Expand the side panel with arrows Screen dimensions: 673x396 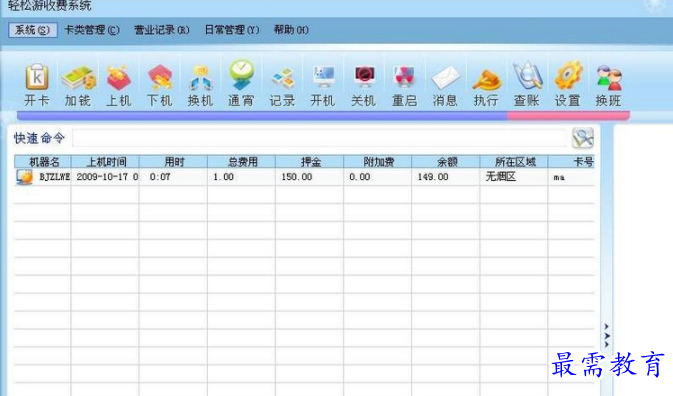coord(606,336)
